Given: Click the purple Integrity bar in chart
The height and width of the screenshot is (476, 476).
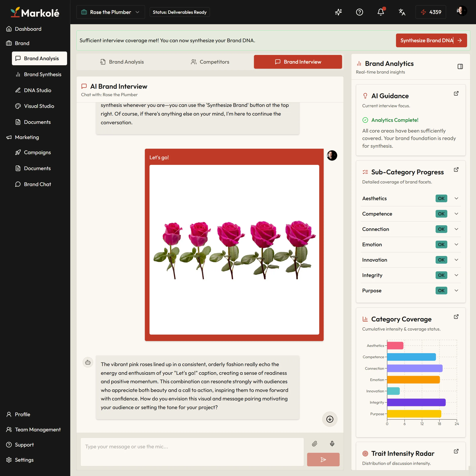Looking at the screenshot, I should click(416, 402).
